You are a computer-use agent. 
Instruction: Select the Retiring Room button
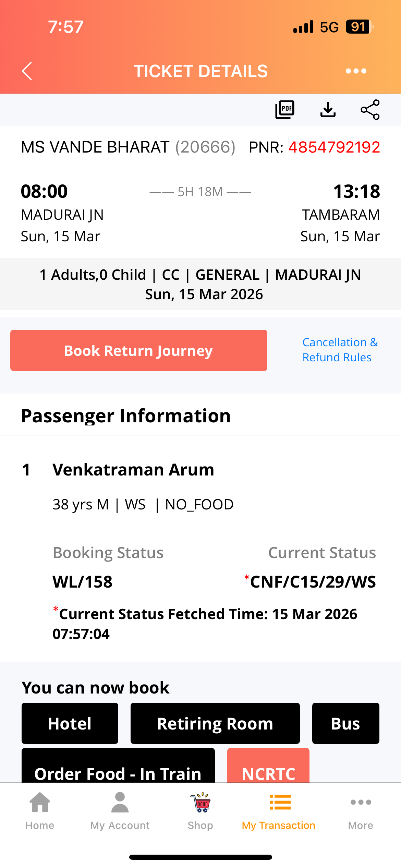pos(215,723)
